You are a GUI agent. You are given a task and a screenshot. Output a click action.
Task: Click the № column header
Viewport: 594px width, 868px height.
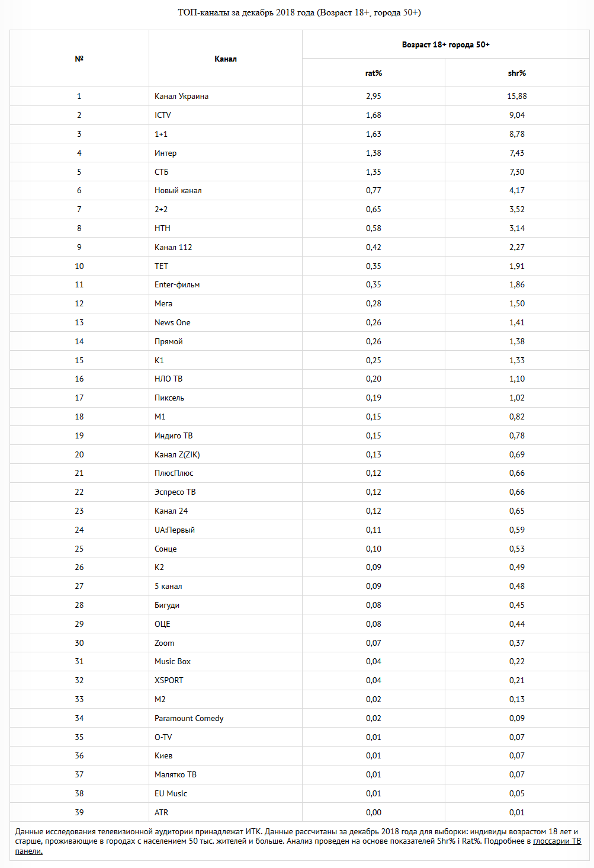(x=79, y=59)
